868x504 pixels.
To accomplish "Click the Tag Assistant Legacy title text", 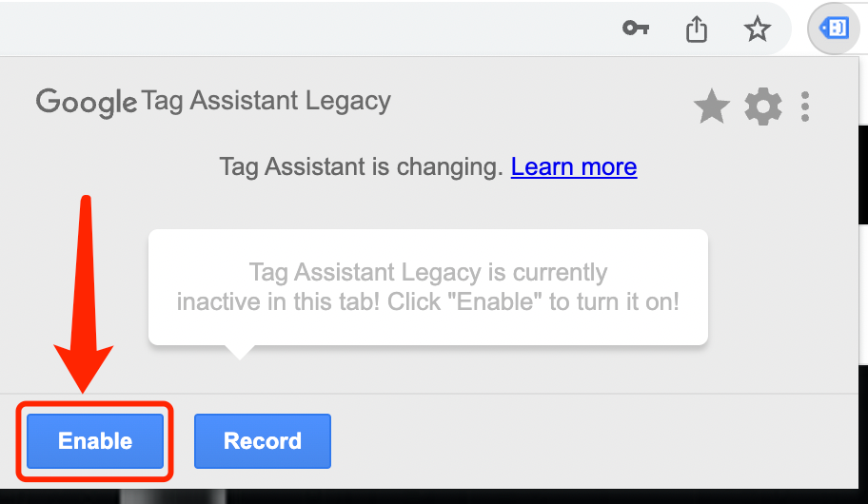I will 266,101.
